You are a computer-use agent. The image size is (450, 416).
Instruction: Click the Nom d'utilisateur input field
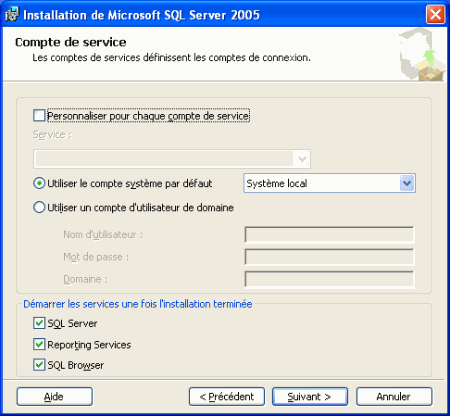329,235
